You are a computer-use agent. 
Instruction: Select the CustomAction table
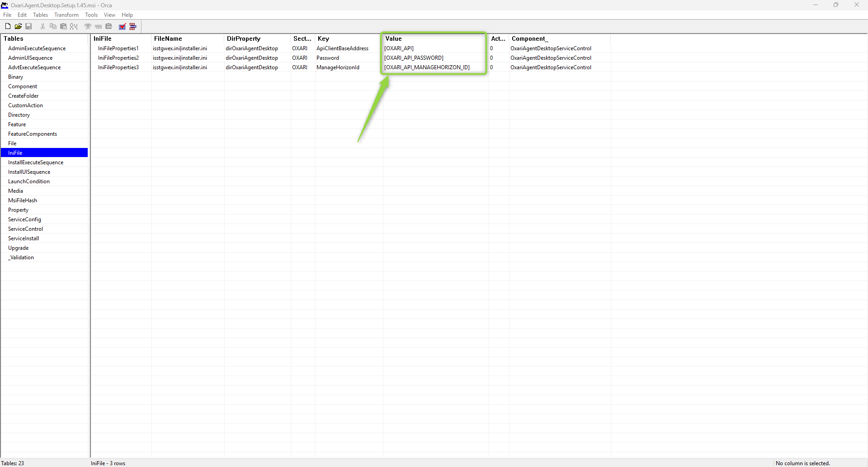tap(44, 105)
